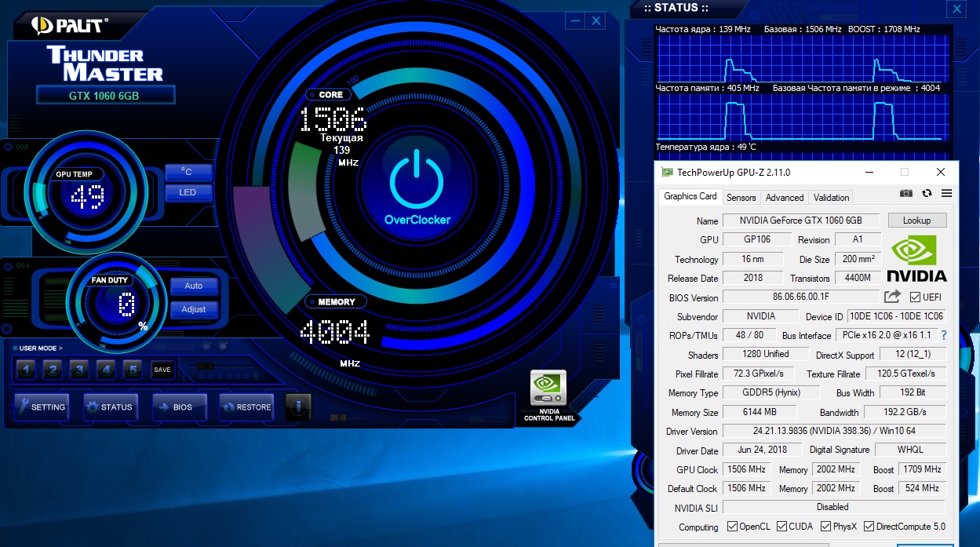Switch to the Graphics Card tab
This screenshot has width=980, height=547.
tap(690, 196)
